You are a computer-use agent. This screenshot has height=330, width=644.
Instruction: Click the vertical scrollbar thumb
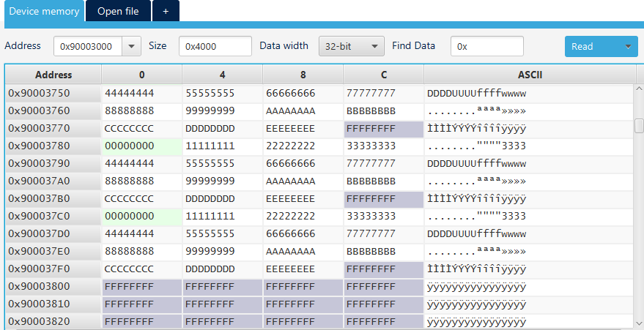pos(639,125)
